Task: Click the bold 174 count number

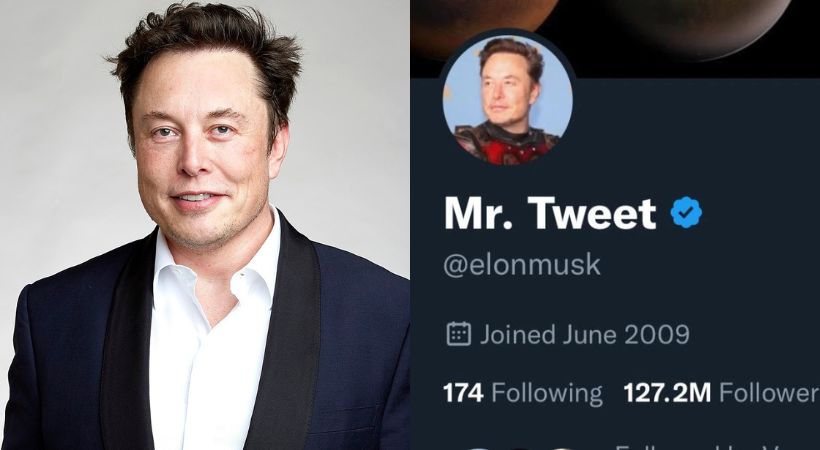Action: pyautogui.click(x=463, y=393)
